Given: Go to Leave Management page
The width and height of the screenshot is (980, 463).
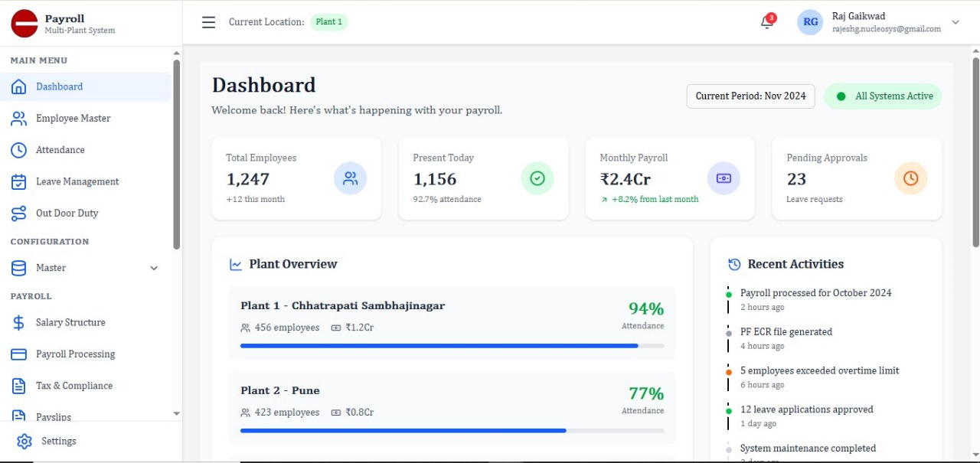Looking at the screenshot, I should coord(77,182).
